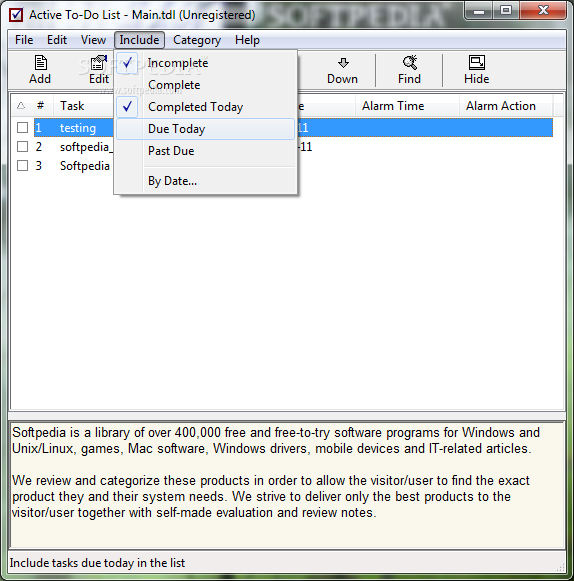Open the File menu

coord(24,40)
